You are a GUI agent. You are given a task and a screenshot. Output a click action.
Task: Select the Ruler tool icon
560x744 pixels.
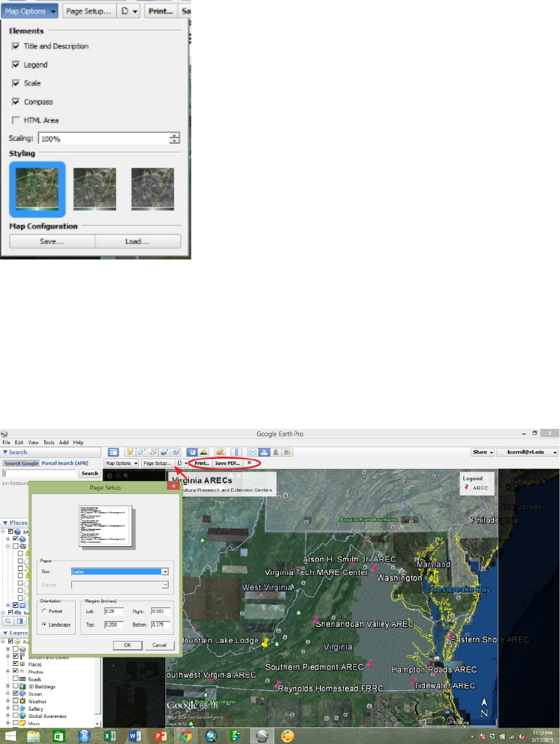pyautogui.click(x=236, y=453)
